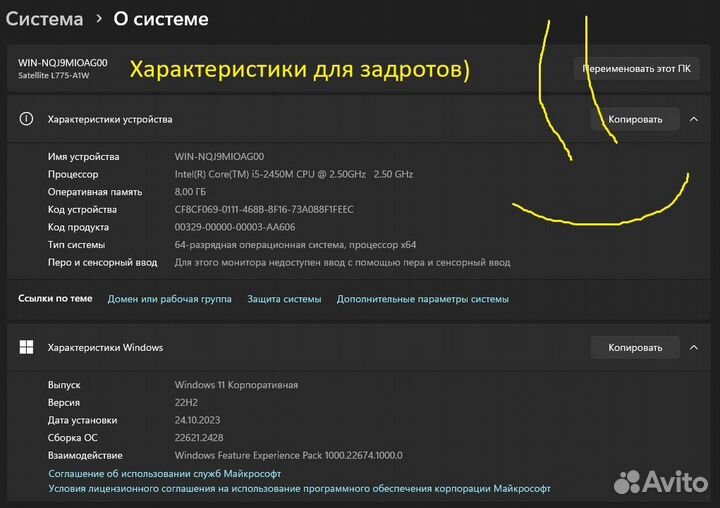Click the Satellite L775-A1W model text
This screenshot has width=720, height=508.
click(54, 75)
